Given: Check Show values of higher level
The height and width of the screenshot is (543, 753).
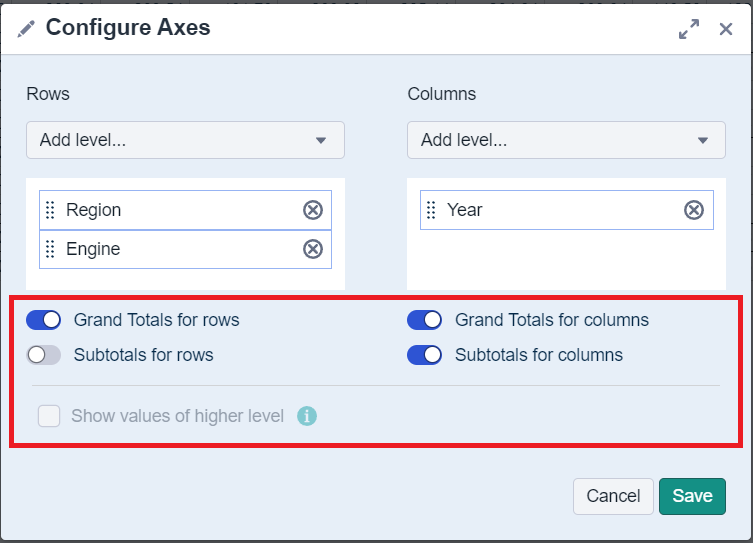Looking at the screenshot, I should tap(49, 416).
